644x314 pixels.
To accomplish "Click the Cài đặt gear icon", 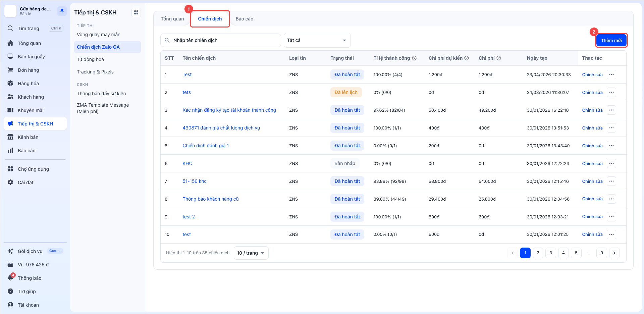I will 10,182.
